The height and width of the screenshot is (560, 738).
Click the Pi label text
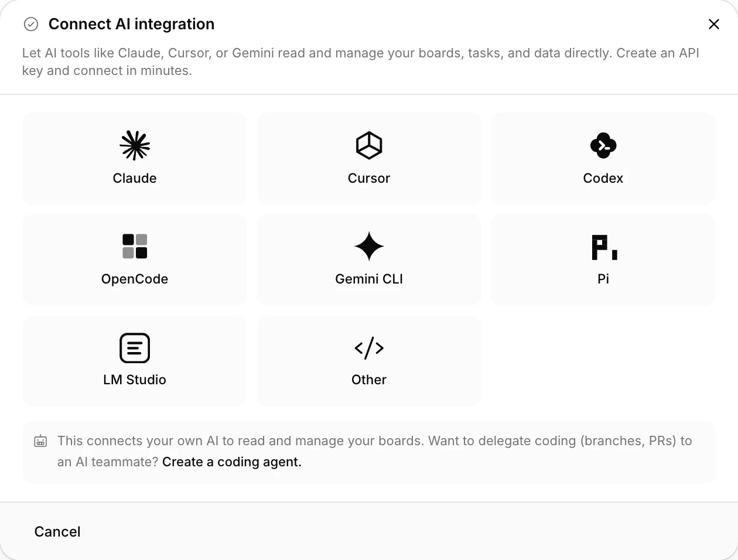603,279
